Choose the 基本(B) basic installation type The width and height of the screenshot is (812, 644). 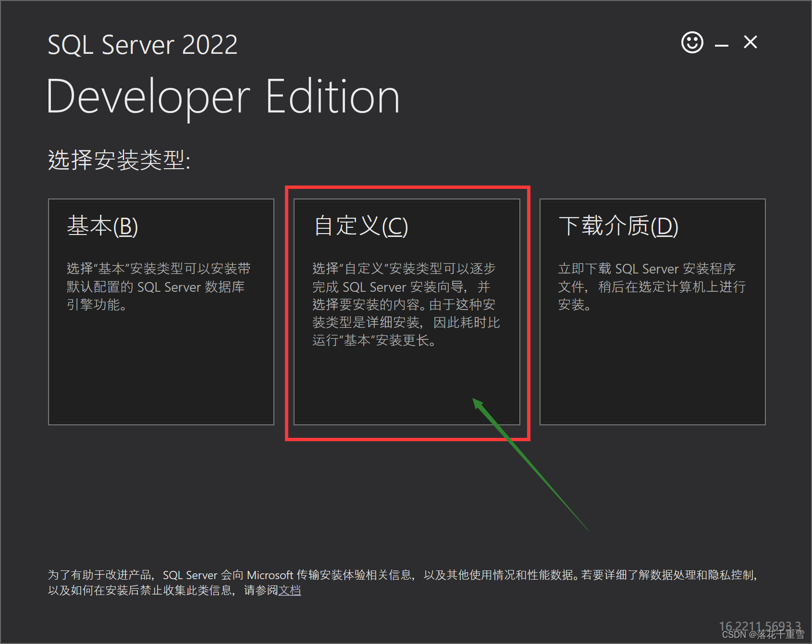161,312
